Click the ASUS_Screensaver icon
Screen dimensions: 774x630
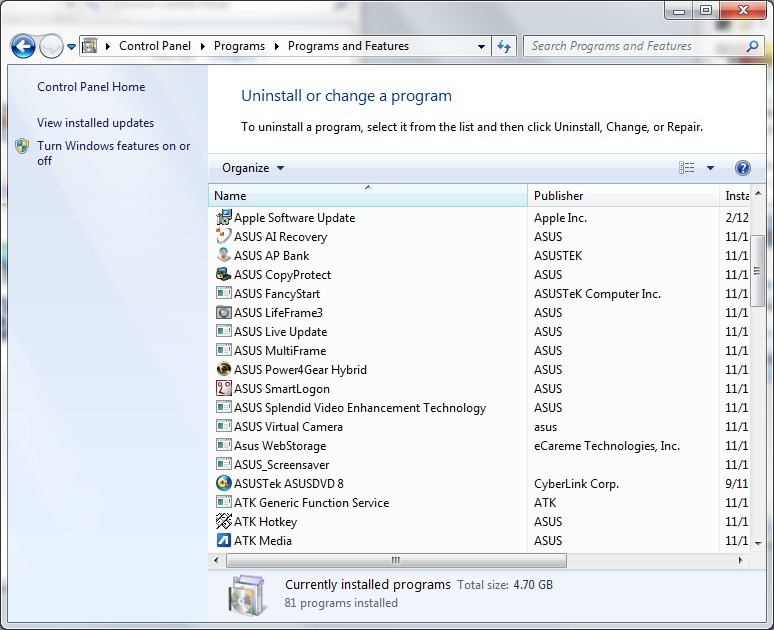[224, 464]
